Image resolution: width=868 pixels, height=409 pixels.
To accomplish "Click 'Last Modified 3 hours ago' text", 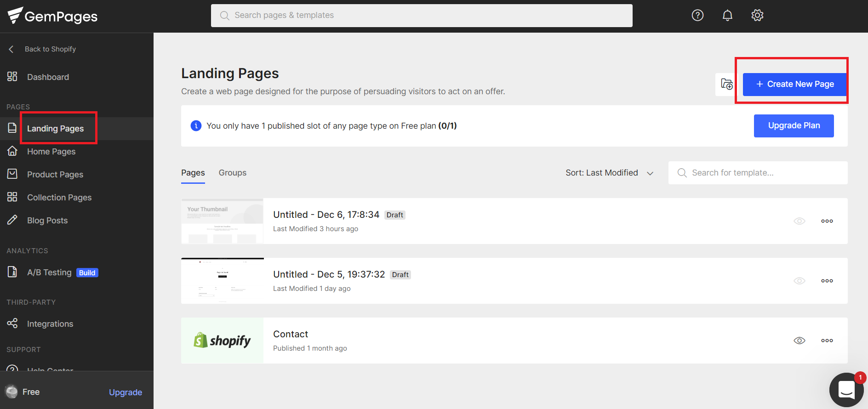I will (315, 229).
